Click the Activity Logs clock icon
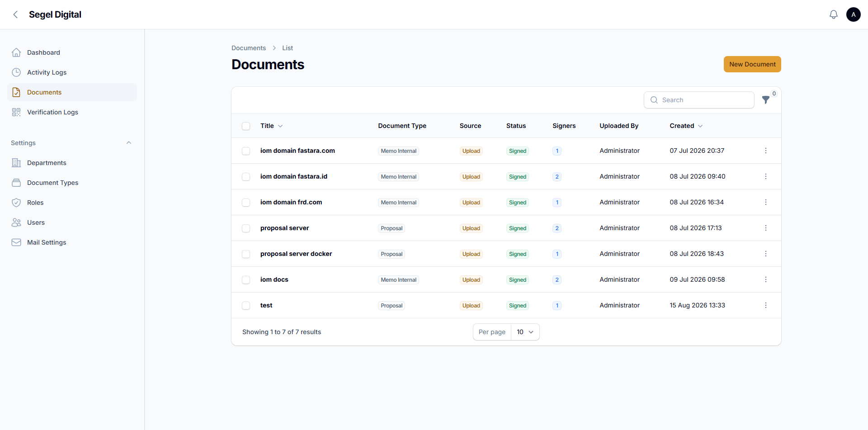The image size is (868, 430). point(16,72)
